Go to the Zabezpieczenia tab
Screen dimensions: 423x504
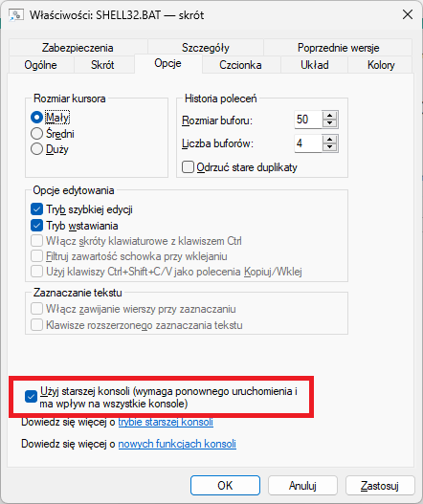78,48
